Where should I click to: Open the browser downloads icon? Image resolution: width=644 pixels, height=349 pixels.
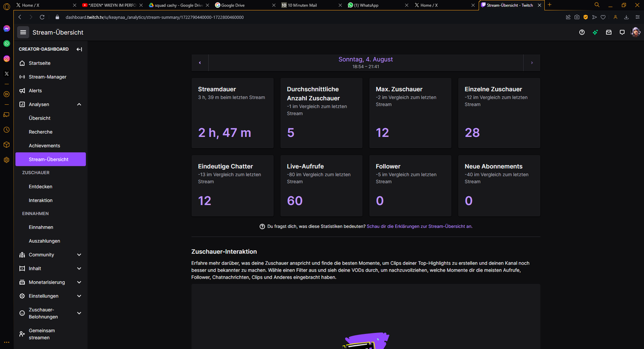pos(626,17)
